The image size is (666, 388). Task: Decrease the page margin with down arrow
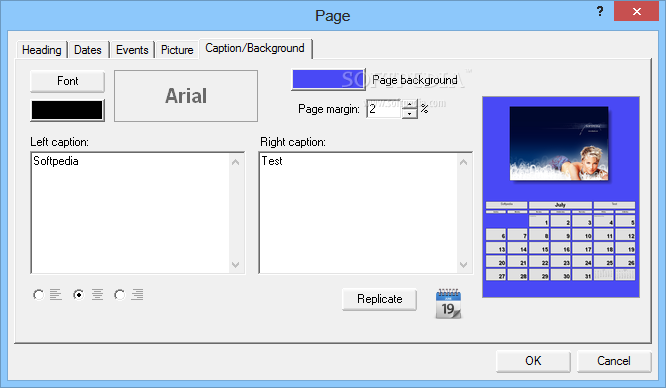(409, 114)
